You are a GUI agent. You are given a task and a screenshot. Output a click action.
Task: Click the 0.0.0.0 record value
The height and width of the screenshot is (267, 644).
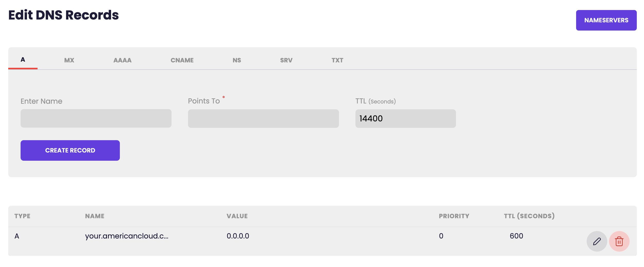pyautogui.click(x=238, y=236)
